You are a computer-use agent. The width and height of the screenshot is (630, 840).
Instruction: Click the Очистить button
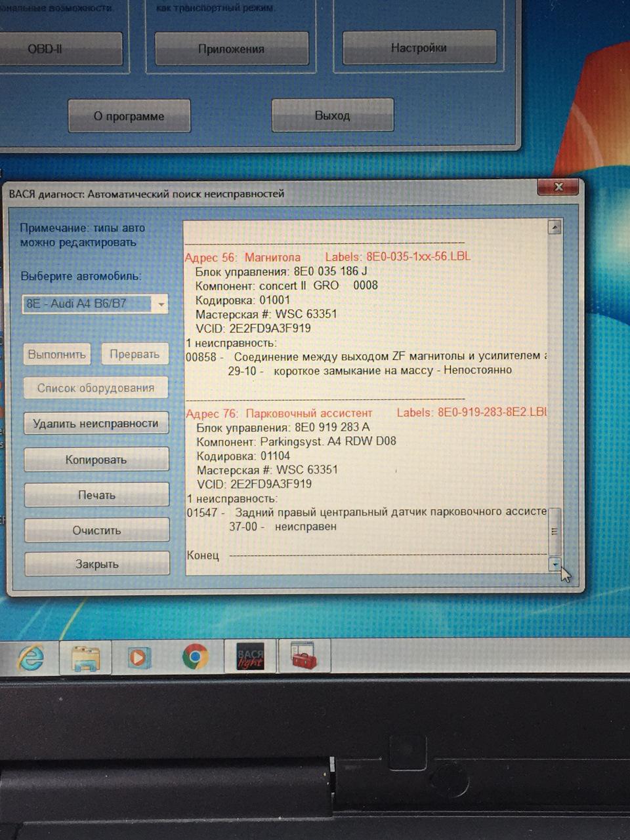(x=96, y=530)
